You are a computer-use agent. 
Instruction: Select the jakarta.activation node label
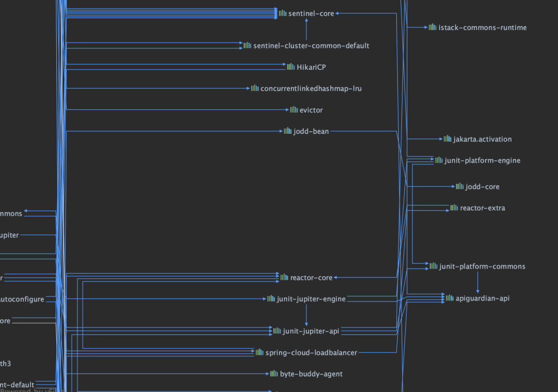[x=483, y=139]
